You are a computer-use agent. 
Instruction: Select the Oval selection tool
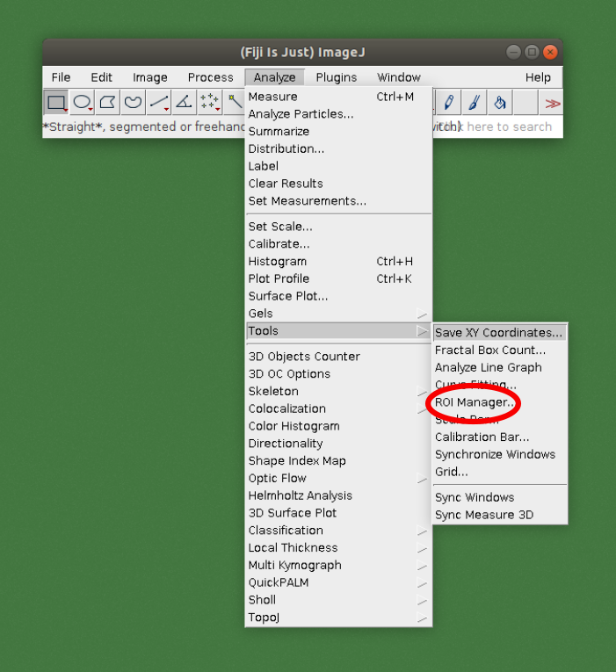pos(82,103)
